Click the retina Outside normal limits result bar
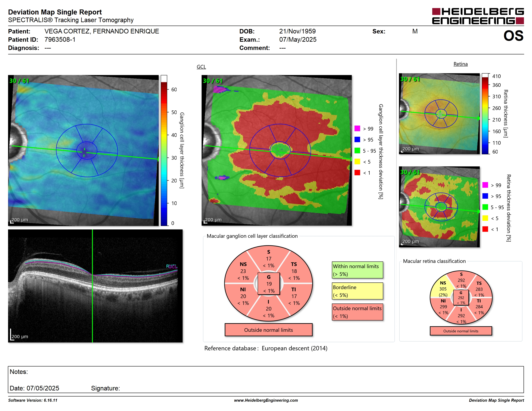The width and height of the screenshot is (532, 411). pyautogui.click(x=461, y=331)
